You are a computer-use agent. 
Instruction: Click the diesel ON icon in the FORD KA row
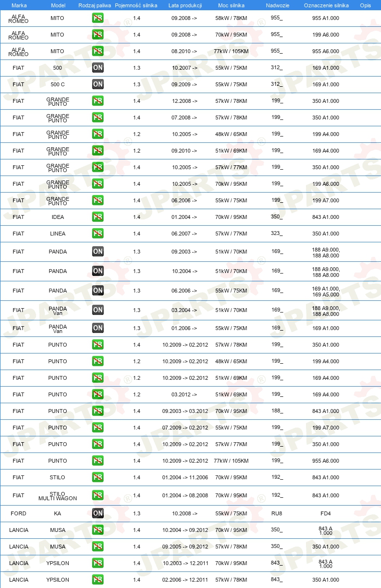click(x=98, y=513)
